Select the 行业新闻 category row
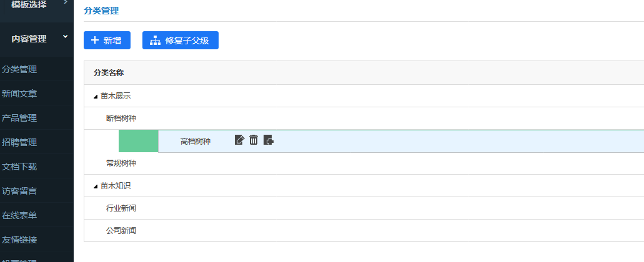This screenshot has width=644, height=262. tap(364, 208)
